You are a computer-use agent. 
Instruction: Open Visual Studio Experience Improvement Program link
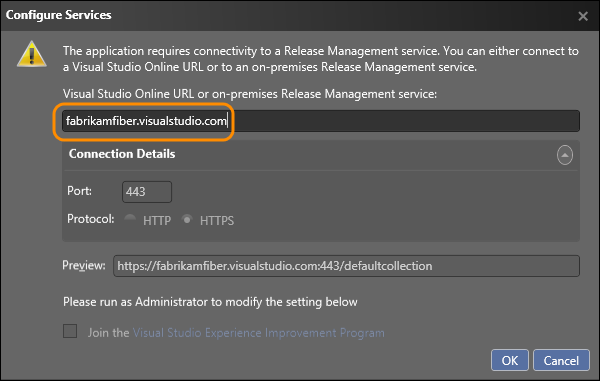click(259, 333)
